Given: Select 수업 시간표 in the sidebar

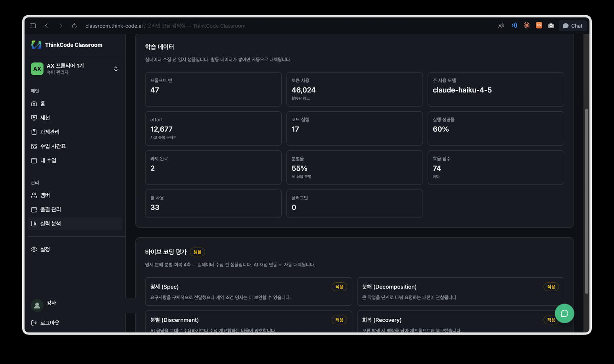Looking at the screenshot, I should 75,146.
